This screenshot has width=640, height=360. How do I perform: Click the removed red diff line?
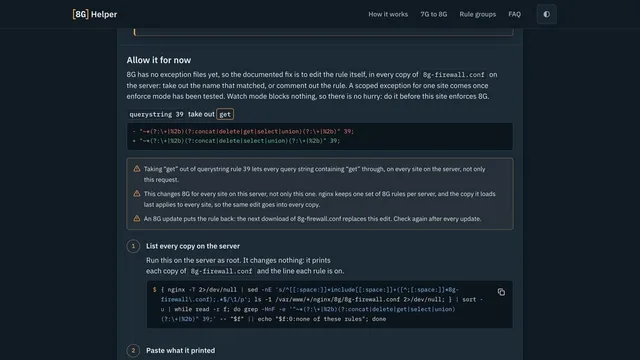click(243, 131)
